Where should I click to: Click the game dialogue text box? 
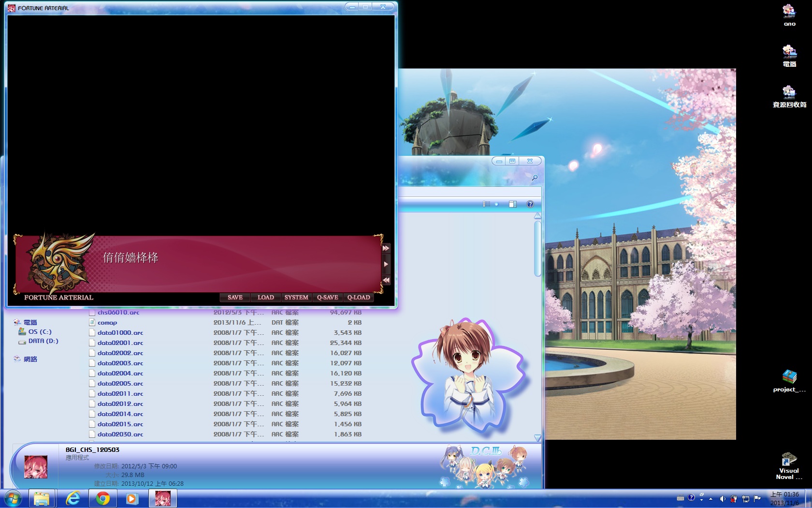point(198,264)
